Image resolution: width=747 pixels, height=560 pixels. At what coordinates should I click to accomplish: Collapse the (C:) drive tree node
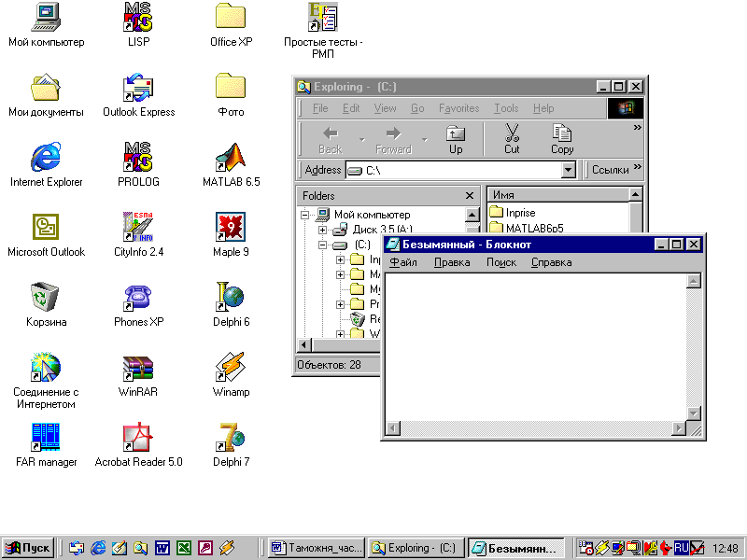[322, 245]
